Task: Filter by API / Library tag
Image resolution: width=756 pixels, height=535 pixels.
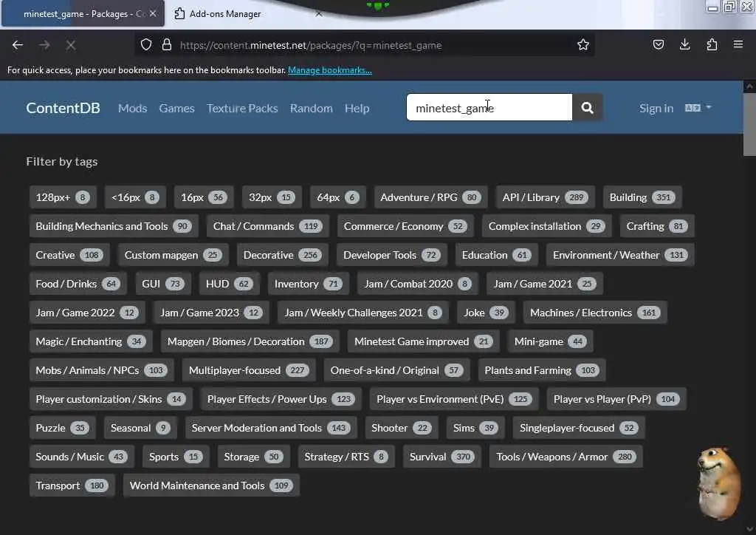Action: tap(546, 197)
